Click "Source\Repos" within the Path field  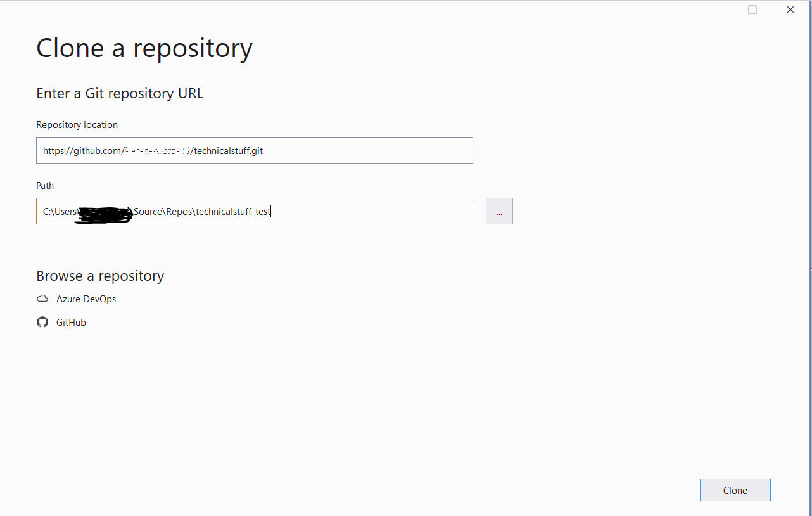pyautogui.click(x=163, y=212)
